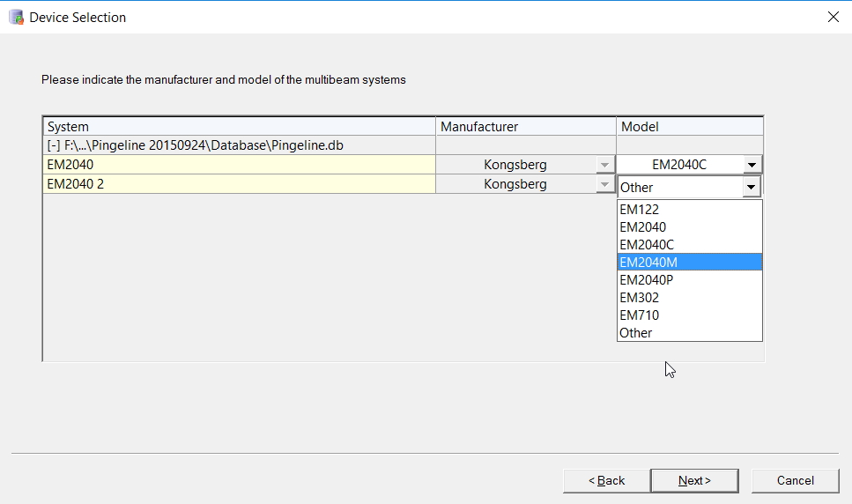This screenshot has height=504, width=852.
Task: Choose EM2040P from the model list
Action: [x=647, y=280]
